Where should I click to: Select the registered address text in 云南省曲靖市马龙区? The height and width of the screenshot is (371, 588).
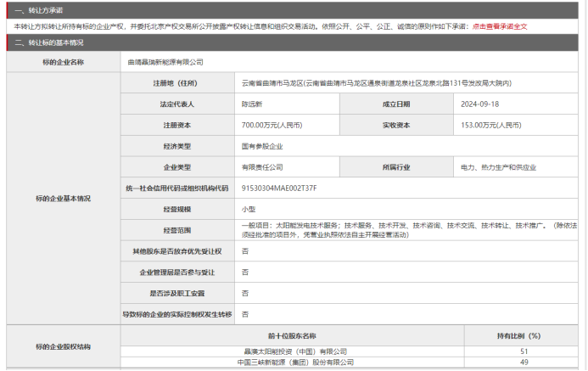tap(377, 83)
